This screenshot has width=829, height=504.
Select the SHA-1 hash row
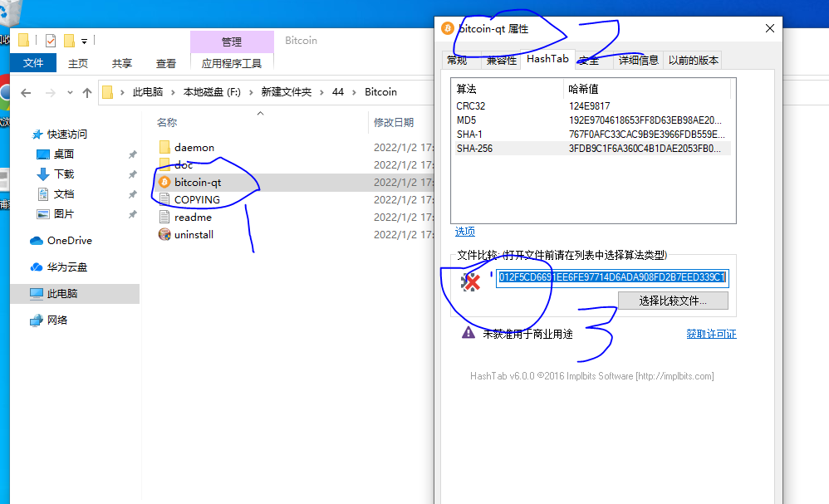[x=592, y=135]
